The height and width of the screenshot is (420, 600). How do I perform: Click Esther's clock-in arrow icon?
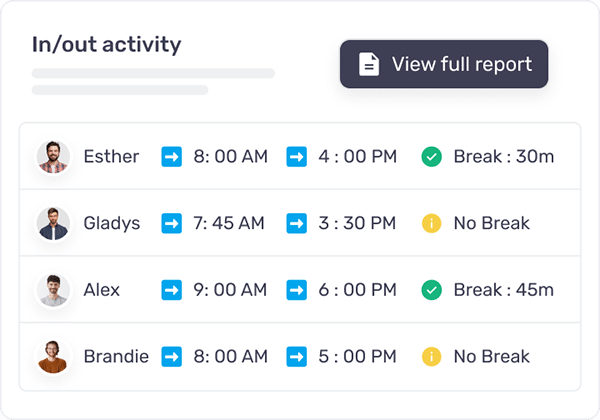point(171,156)
